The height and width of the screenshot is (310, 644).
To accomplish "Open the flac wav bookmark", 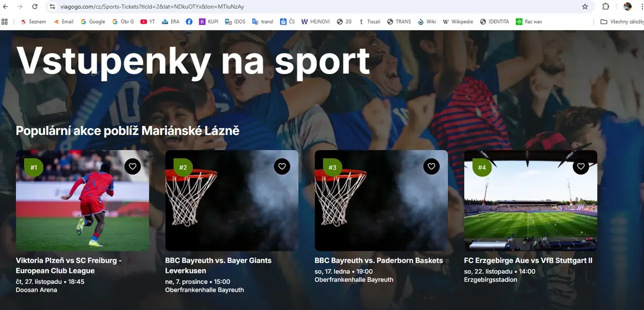I will tap(530, 21).
